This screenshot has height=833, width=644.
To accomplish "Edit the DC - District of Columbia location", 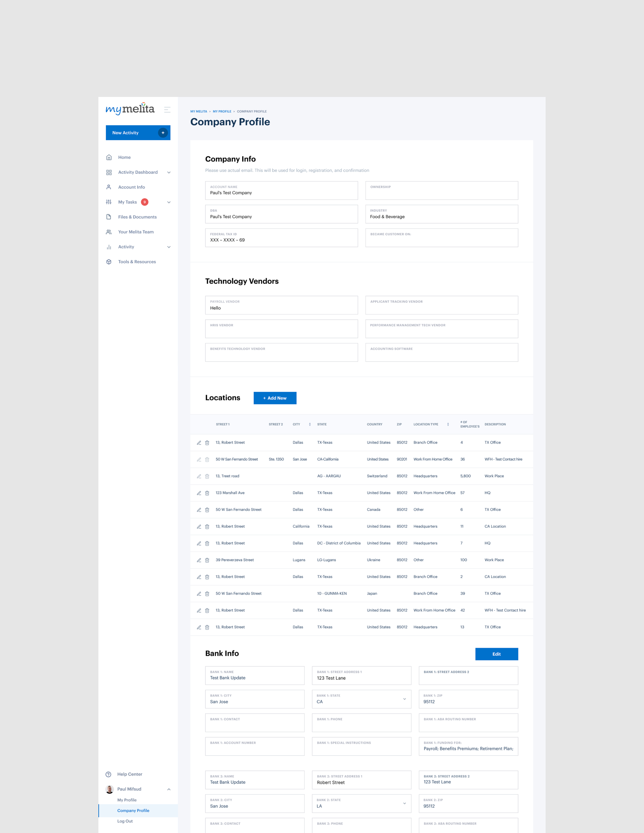I will coord(199,544).
